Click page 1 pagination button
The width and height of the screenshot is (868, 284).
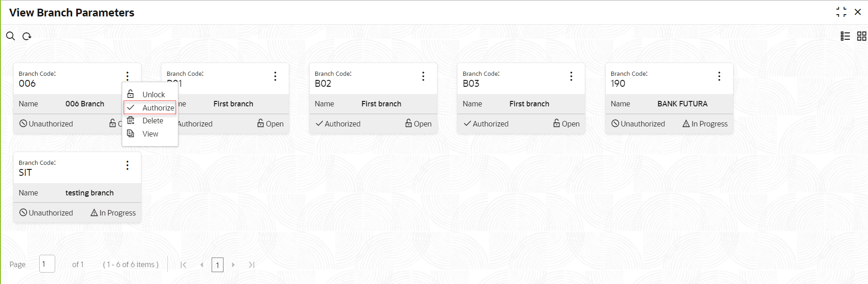coord(218,265)
